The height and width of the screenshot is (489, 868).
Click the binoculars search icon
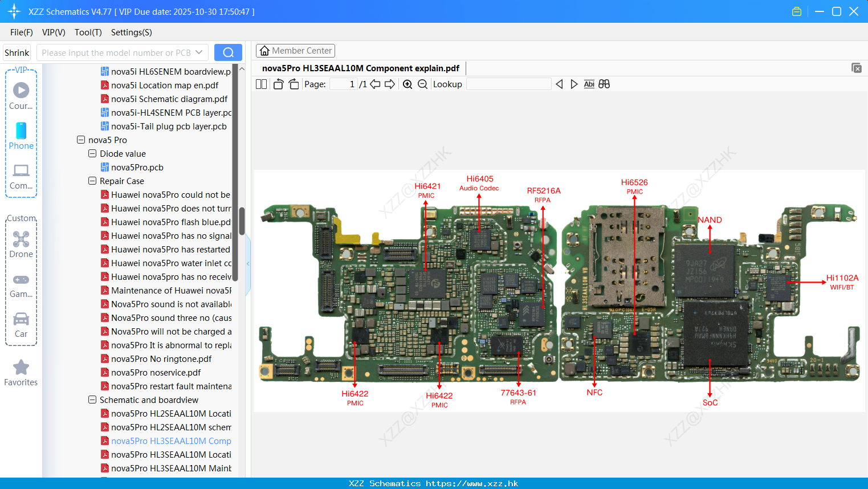coord(604,84)
